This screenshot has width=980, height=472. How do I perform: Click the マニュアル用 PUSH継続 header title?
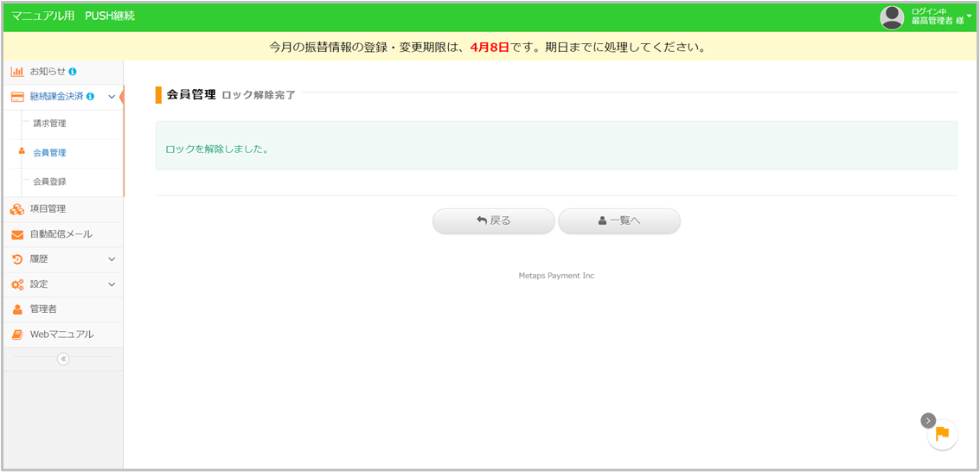[74, 16]
